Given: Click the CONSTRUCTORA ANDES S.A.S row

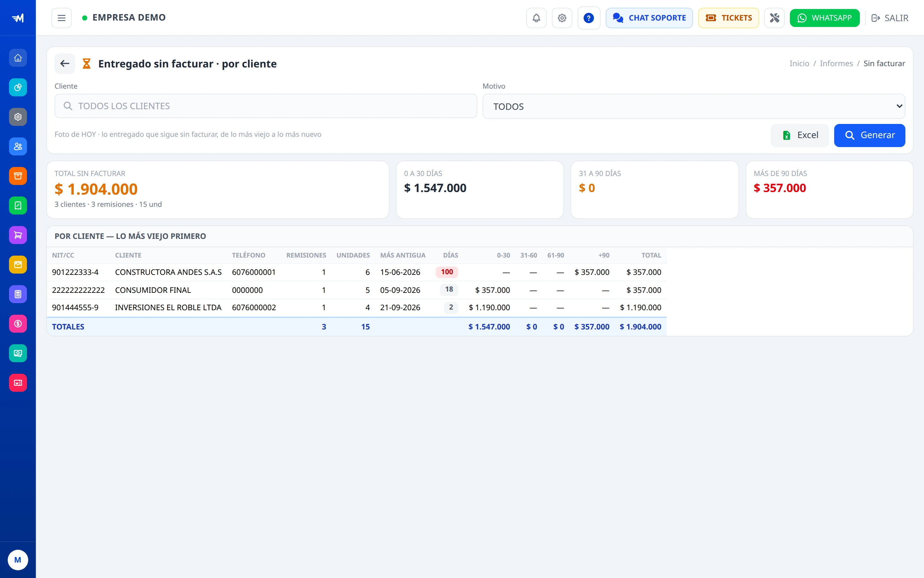Looking at the screenshot, I should pyautogui.click(x=357, y=272).
